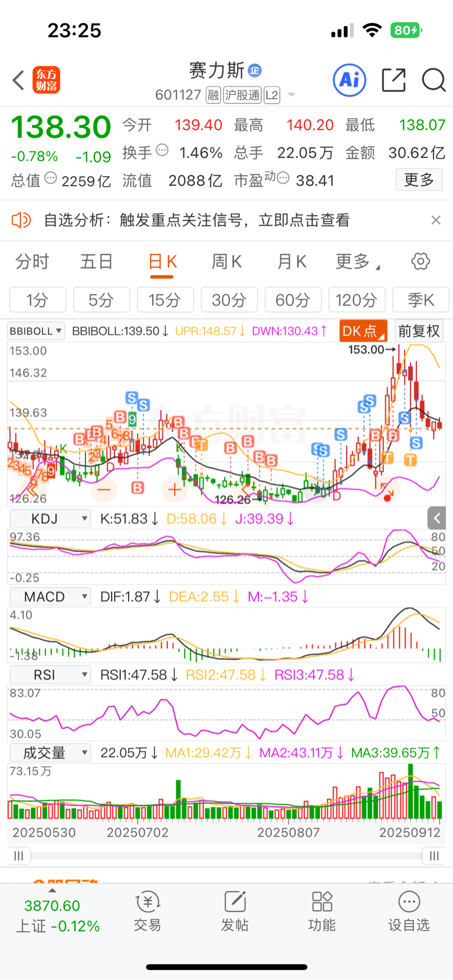Expand side panel chevron tab

click(436, 518)
